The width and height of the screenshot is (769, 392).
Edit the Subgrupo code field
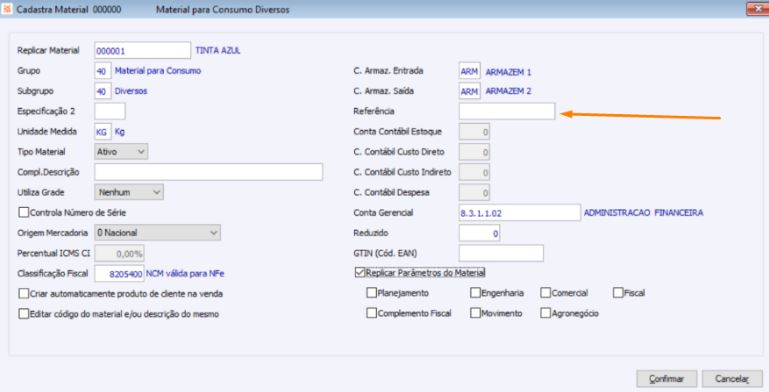pos(103,91)
